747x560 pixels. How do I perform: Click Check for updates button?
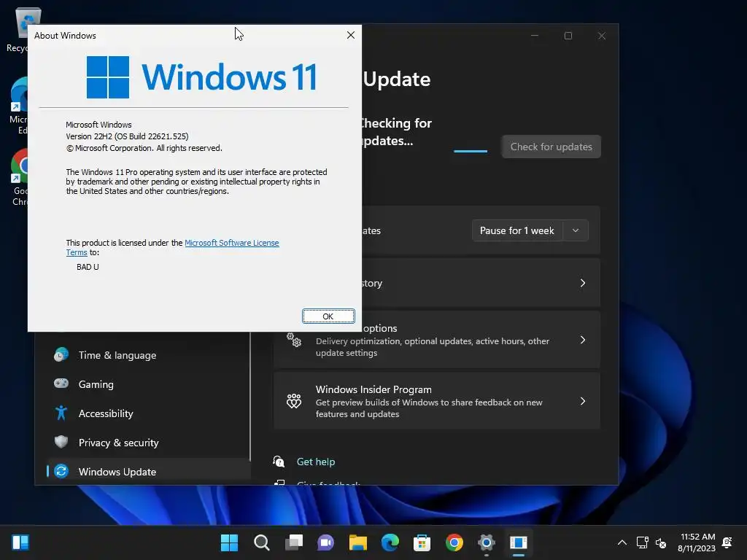[551, 147]
